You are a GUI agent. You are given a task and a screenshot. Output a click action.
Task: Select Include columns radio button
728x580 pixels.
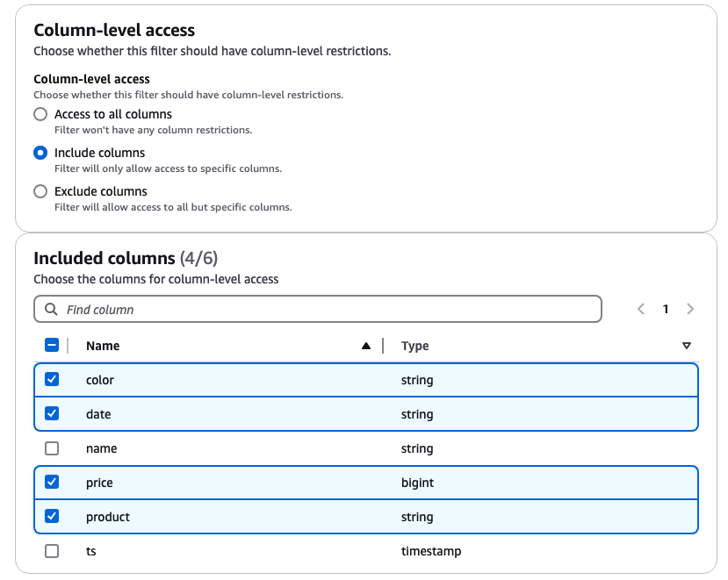(40, 153)
